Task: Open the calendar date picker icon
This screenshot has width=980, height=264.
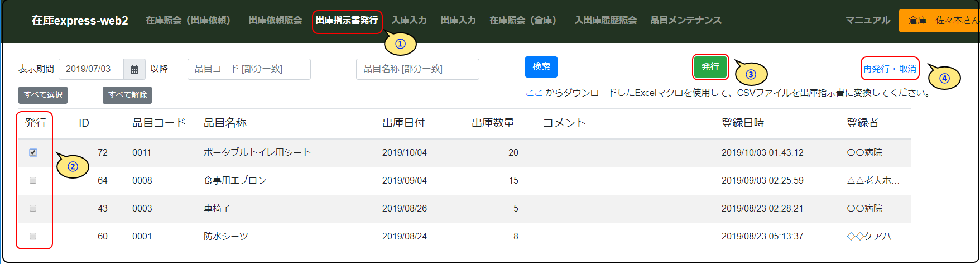Action: pyautogui.click(x=134, y=69)
